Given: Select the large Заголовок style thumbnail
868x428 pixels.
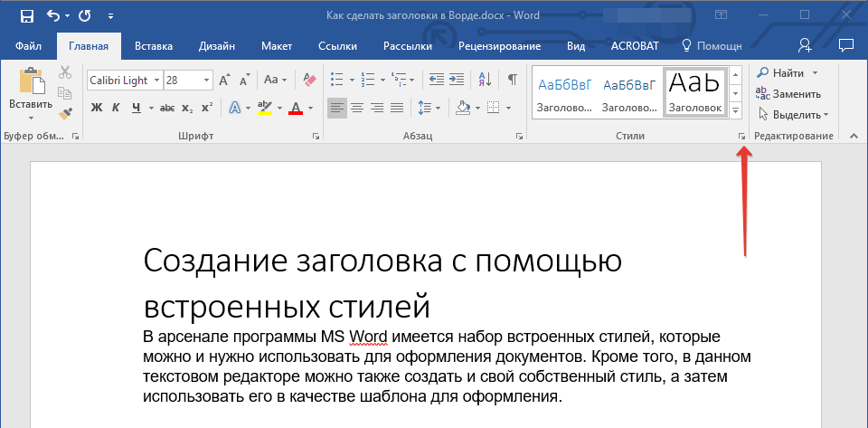Looking at the screenshot, I should pyautogui.click(x=694, y=92).
